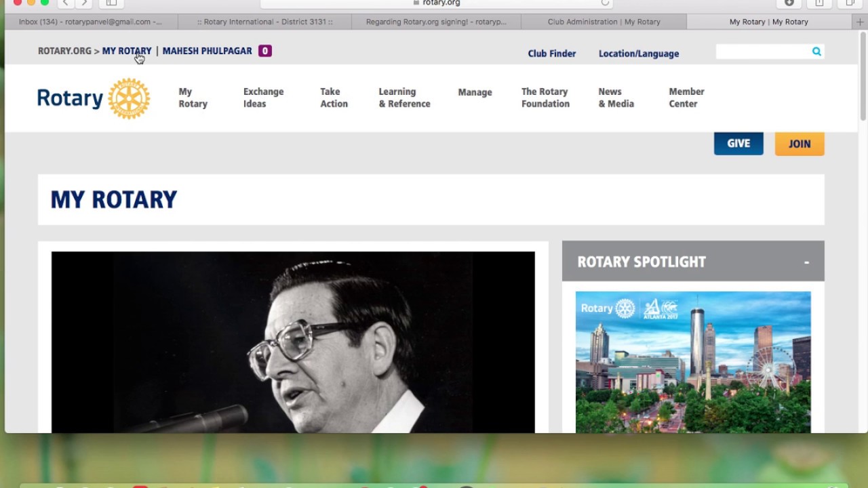This screenshot has width=868, height=488.
Task: Click the GIVE button
Action: (738, 144)
